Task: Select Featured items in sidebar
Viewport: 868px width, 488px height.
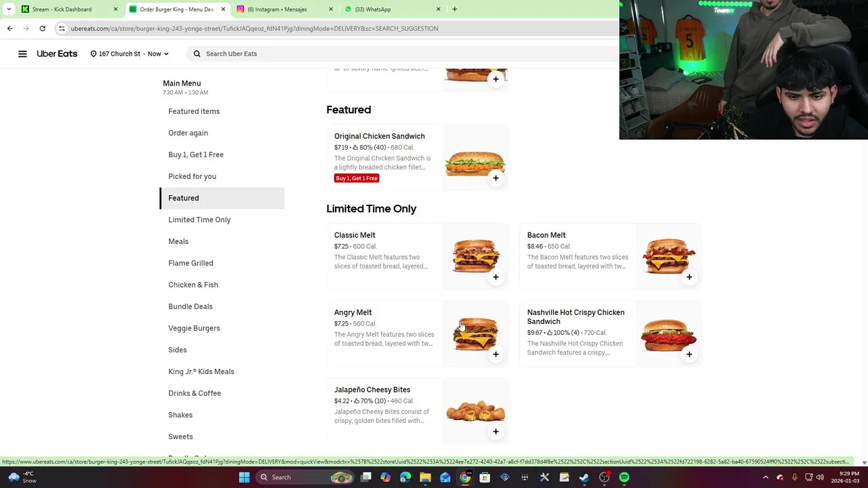Action: coord(194,111)
